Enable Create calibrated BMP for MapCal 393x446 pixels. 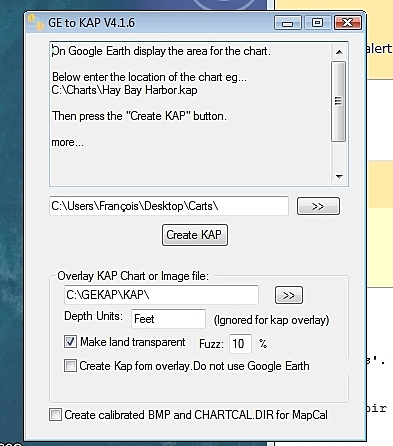tap(55, 415)
